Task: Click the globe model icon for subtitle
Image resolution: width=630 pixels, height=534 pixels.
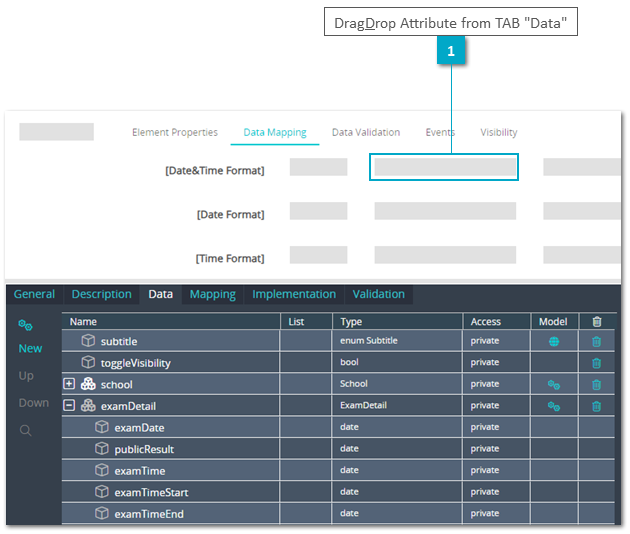Action: pyautogui.click(x=554, y=342)
